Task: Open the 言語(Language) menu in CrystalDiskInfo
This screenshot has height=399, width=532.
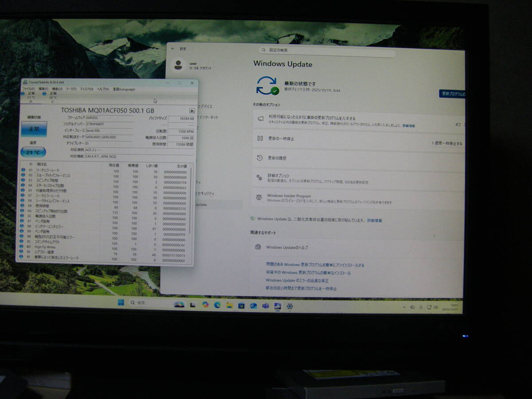Action: tap(124, 90)
